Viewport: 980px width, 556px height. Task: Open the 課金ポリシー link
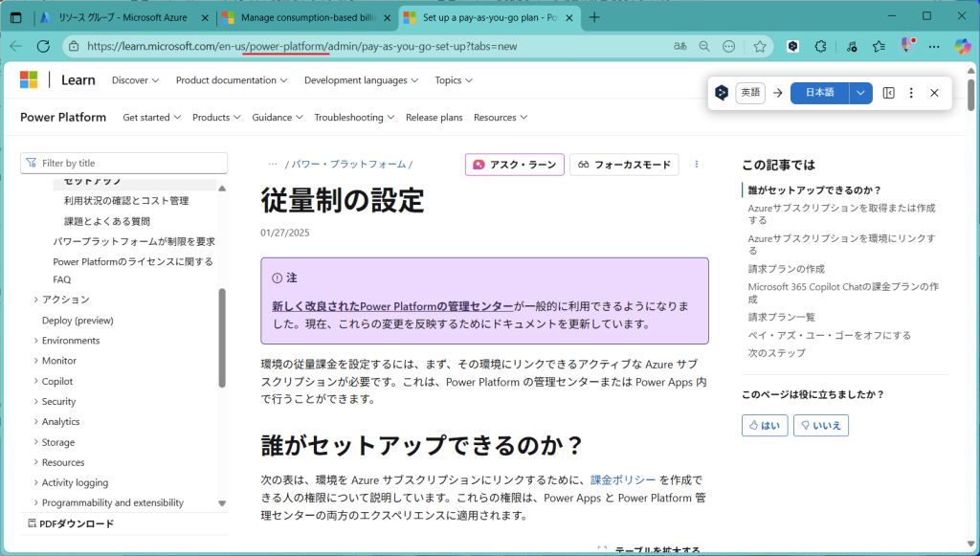click(623, 479)
